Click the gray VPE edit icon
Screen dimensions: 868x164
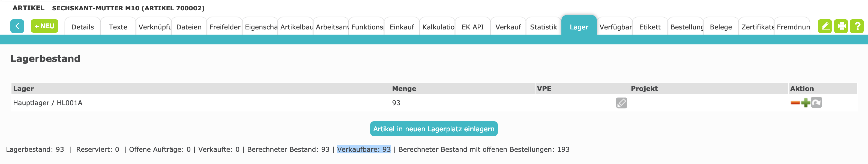(621, 103)
